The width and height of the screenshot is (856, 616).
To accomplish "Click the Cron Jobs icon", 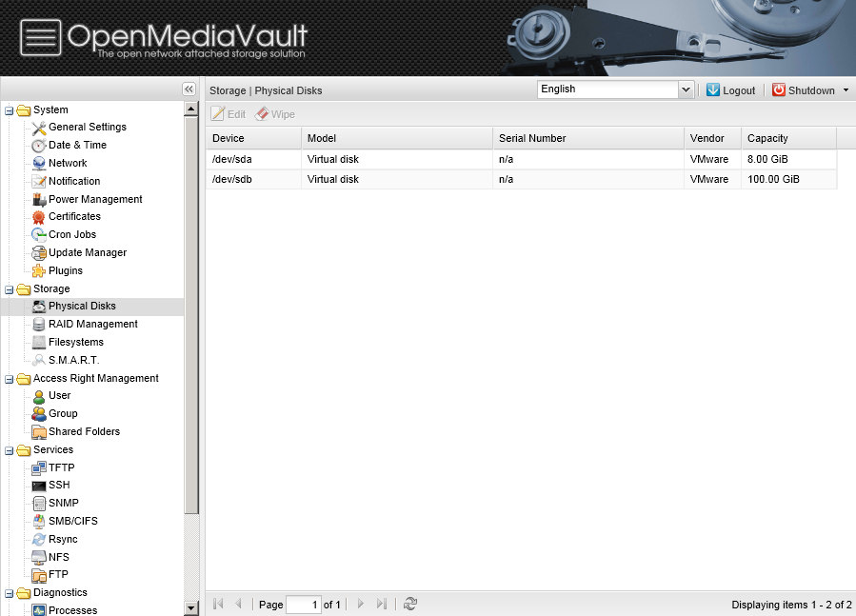I will (x=39, y=235).
